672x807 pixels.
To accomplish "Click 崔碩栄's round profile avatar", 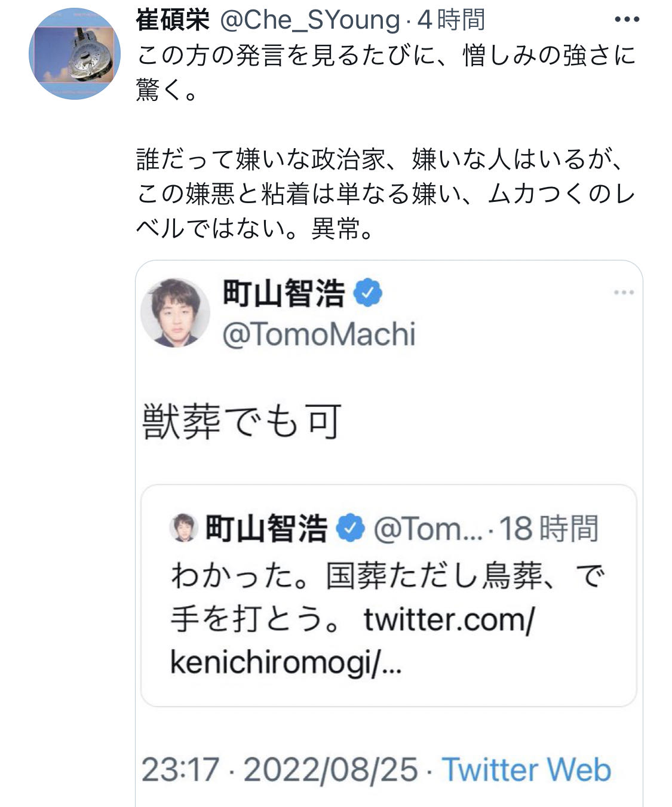I will pos(74,54).
